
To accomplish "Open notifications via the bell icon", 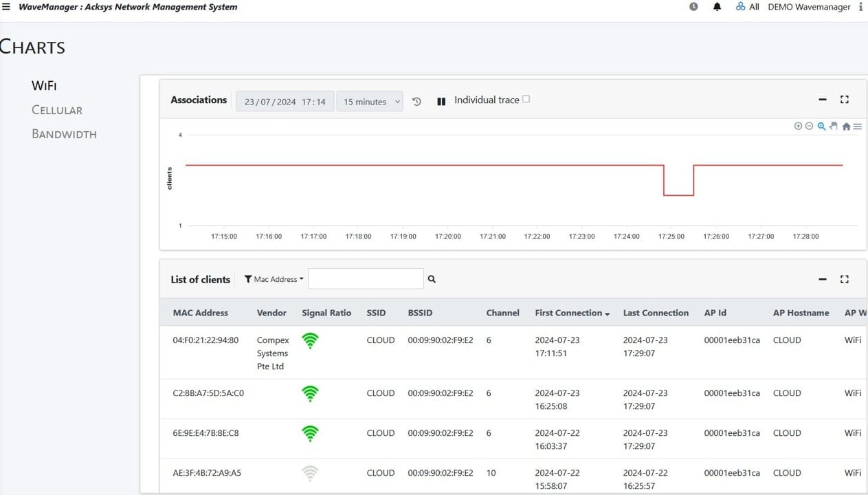I will point(717,6).
